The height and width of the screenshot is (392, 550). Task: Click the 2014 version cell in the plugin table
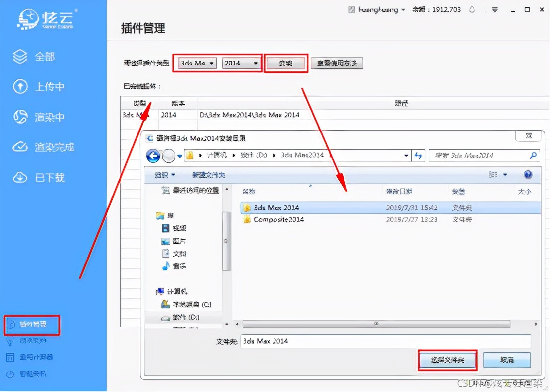click(x=168, y=115)
